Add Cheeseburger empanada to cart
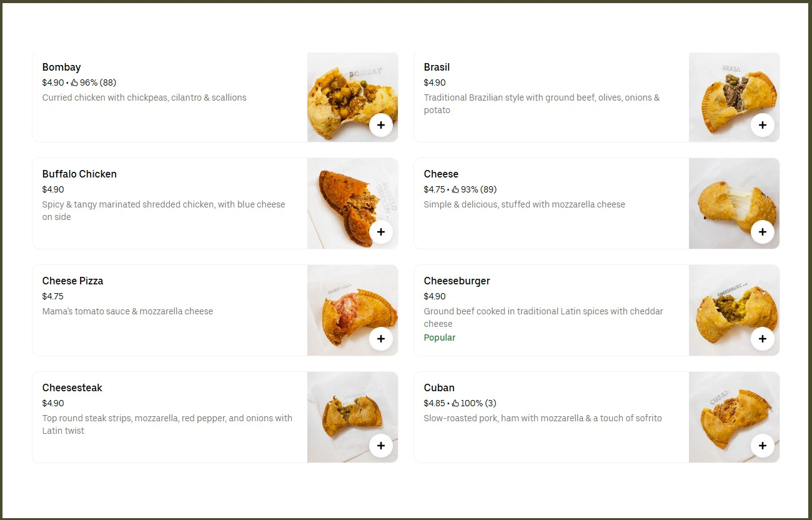 pos(763,339)
